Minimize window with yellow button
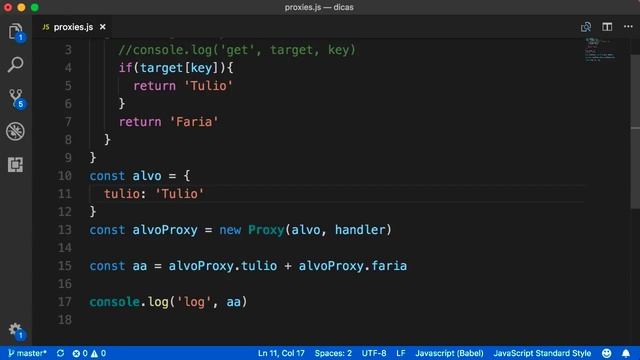Viewport: 640px width, 360px height. [x=21, y=7]
